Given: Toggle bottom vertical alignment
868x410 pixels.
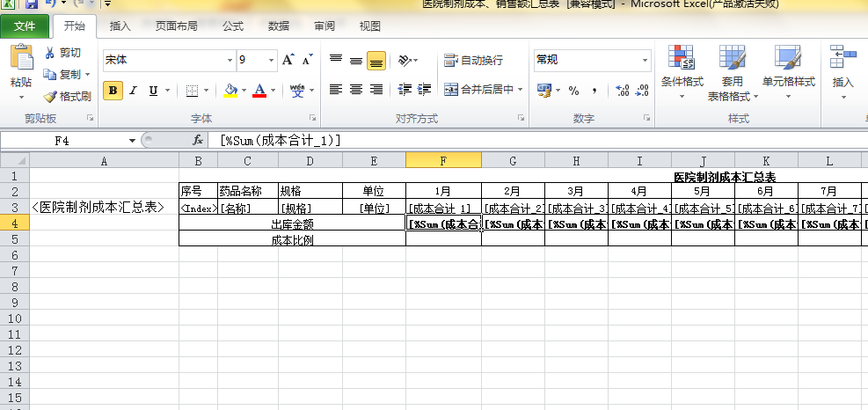Looking at the screenshot, I should click(x=376, y=61).
